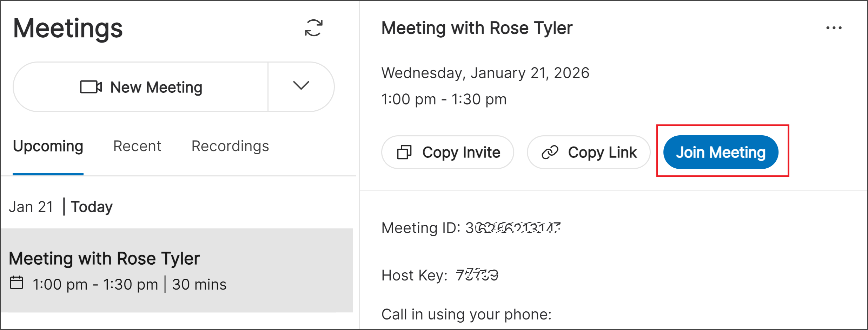Viewport: 868px width, 330px height.
Task: Click the Copy Invite duplicate icon
Action: point(404,152)
